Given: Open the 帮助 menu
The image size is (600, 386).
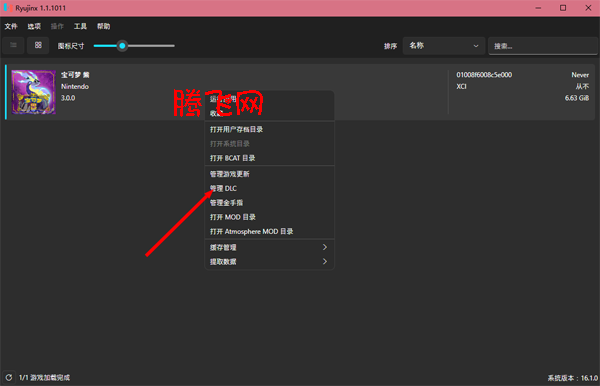Looking at the screenshot, I should point(103,26).
